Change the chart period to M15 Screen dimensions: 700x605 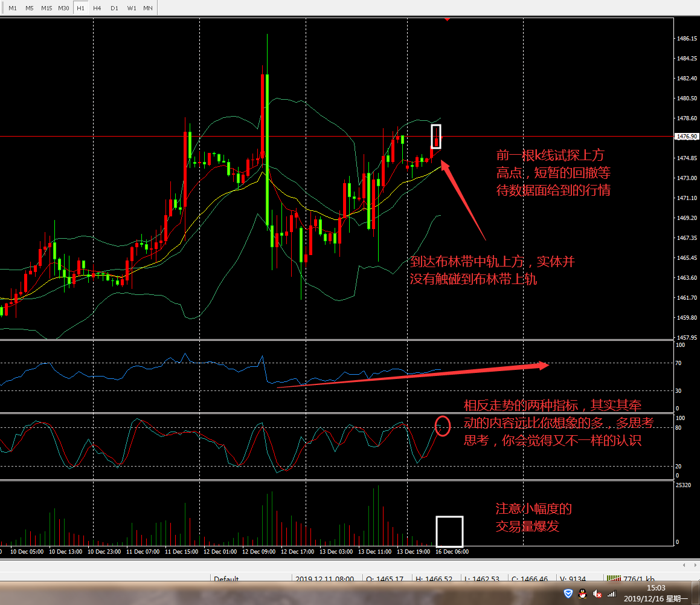pos(47,8)
